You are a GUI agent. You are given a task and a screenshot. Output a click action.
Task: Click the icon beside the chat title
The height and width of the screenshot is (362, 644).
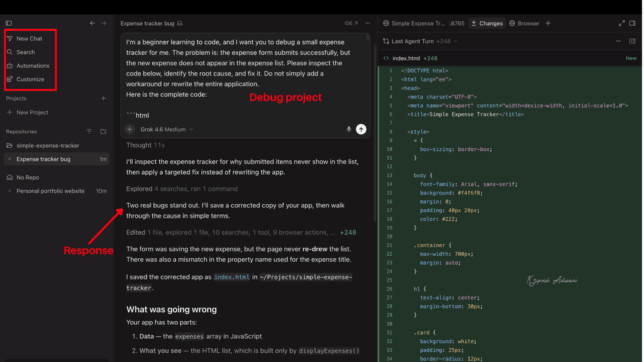179,23
